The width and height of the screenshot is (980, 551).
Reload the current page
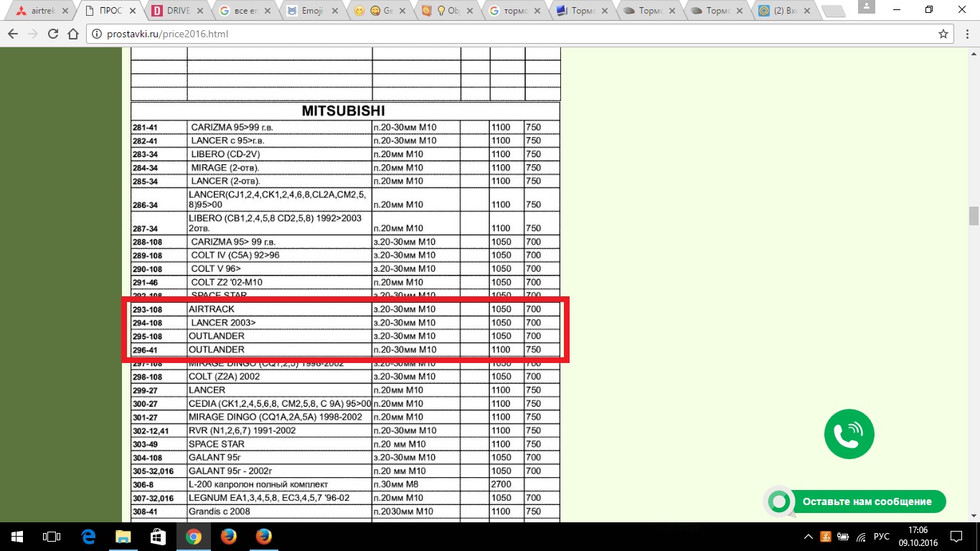click(x=53, y=34)
